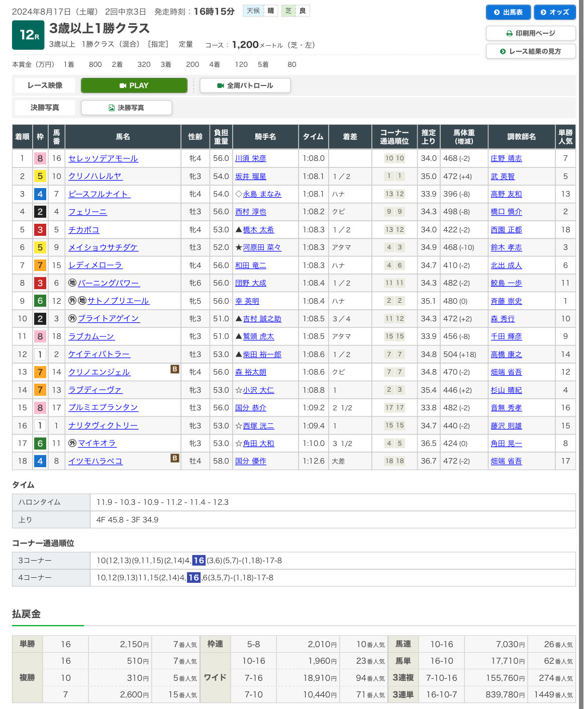Open horse フェリーニ
This screenshot has width=588, height=709.
pyautogui.click(x=87, y=212)
